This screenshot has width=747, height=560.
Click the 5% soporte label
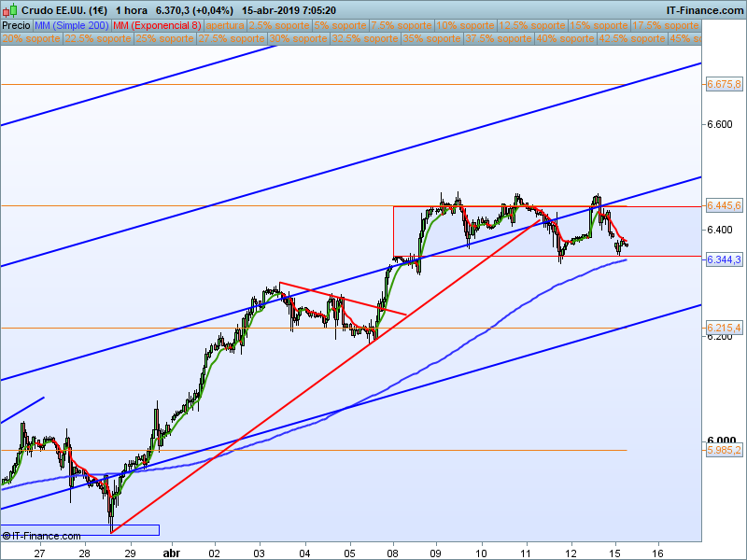coord(340,26)
